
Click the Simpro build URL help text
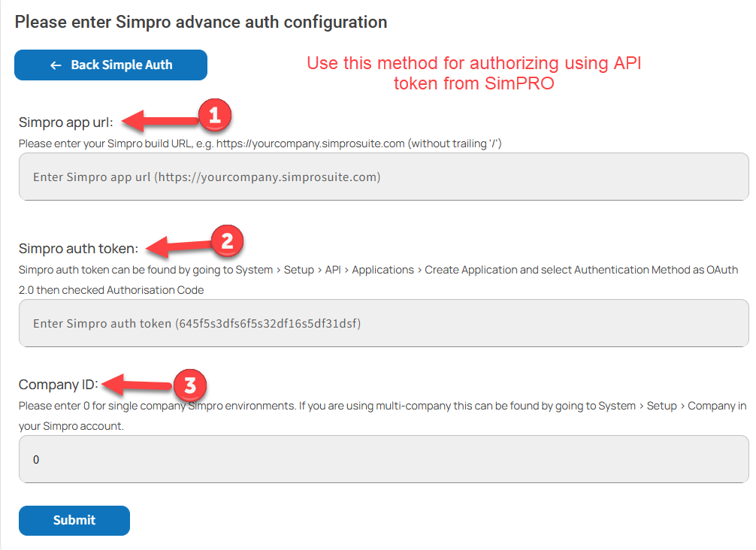coord(260,143)
